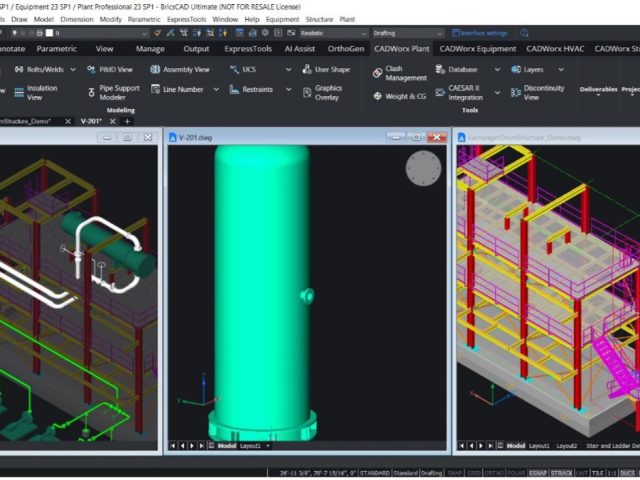
Task: Open Pipe Support Modeler
Action: 114,93
